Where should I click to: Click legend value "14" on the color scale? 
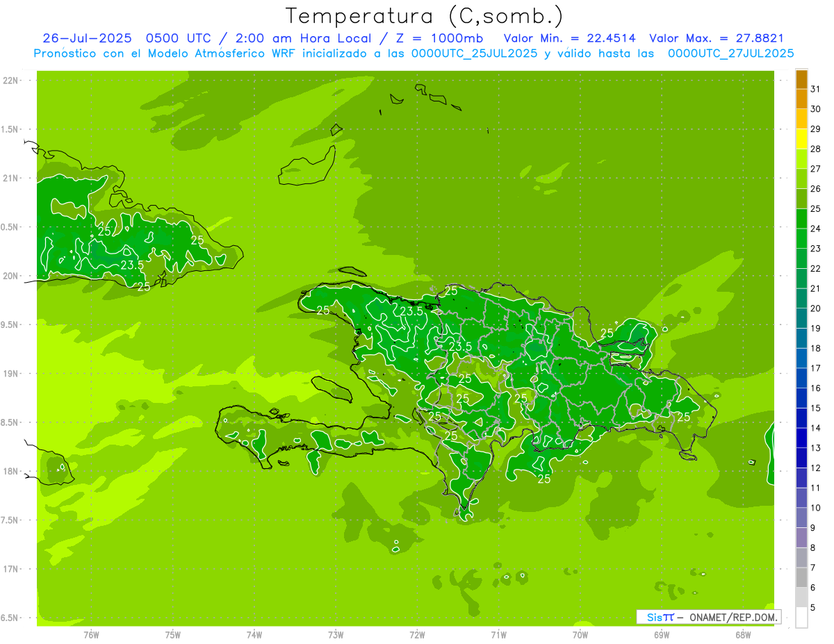coord(816,428)
